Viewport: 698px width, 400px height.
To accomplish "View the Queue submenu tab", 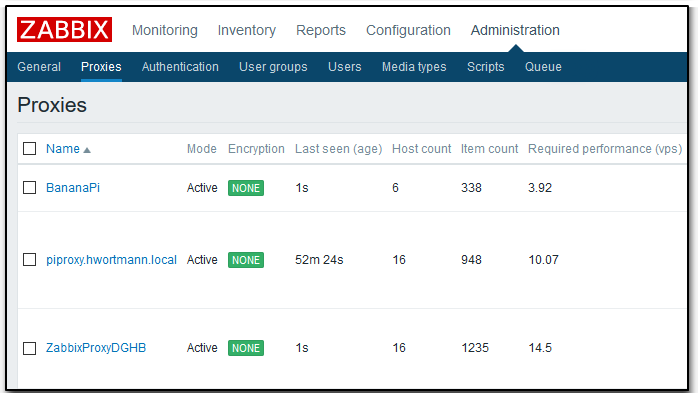I will [x=543, y=67].
